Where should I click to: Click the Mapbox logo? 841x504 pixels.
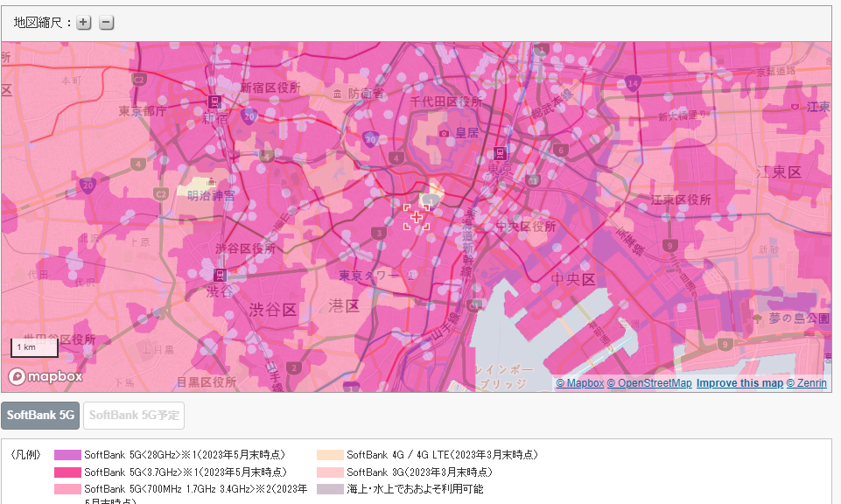click(x=46, y=376)
